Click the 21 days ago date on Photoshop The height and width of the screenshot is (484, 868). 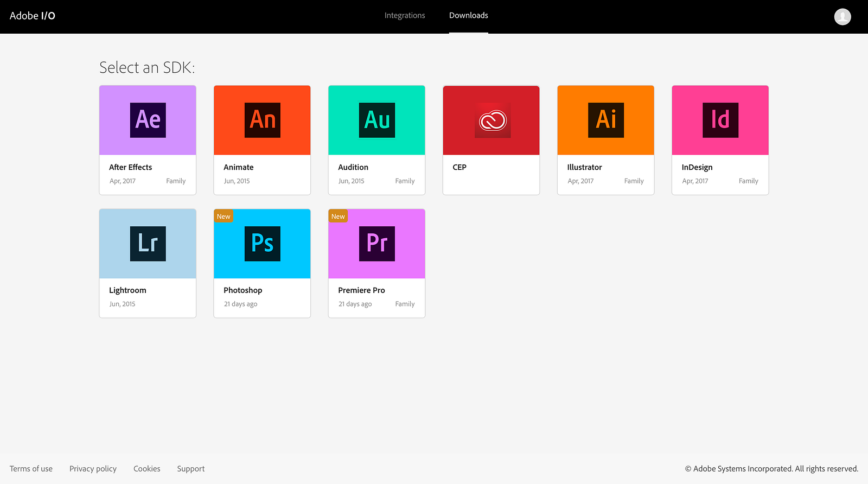click(x=240, y=304)
